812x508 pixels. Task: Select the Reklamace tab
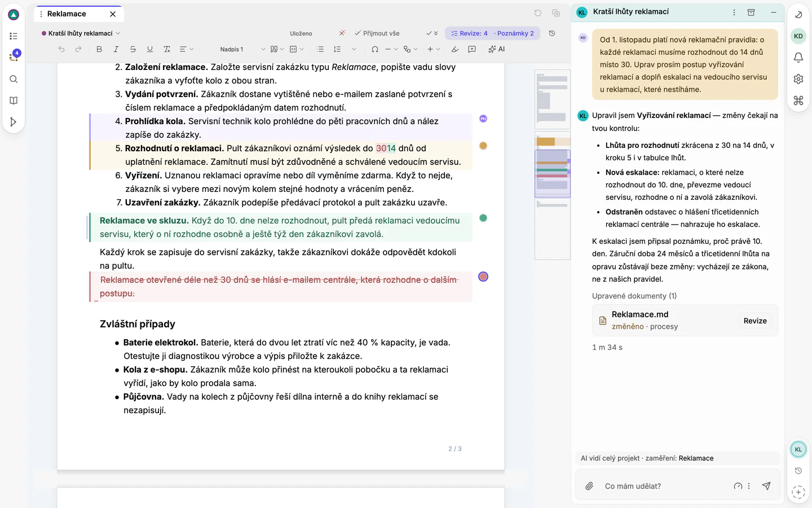click(x=67, y=14)
